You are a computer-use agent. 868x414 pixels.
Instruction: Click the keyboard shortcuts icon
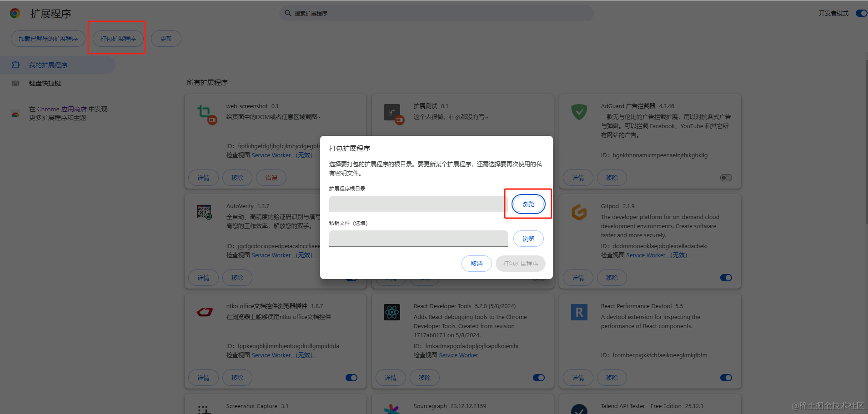15,83
